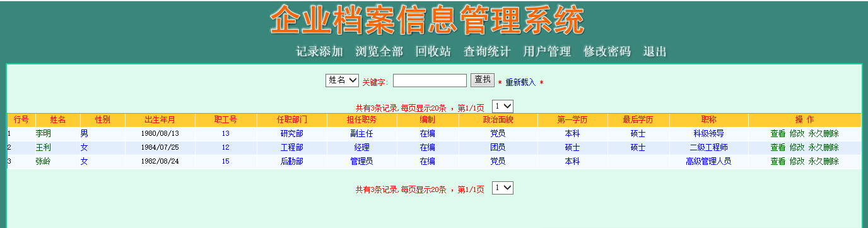Click 本科 first degree in 张岭's row
Screen dimensions: 868x228
click(572, 161)
